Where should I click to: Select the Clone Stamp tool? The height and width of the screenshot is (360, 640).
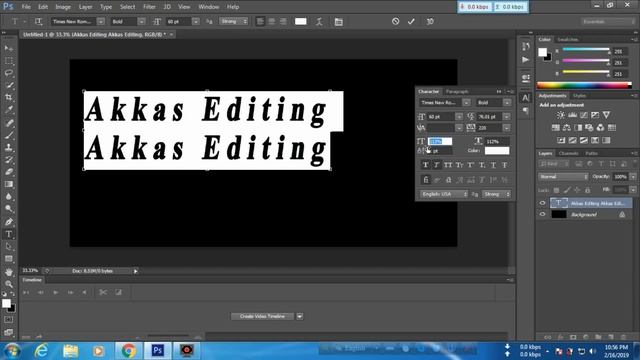pos(9,147)
